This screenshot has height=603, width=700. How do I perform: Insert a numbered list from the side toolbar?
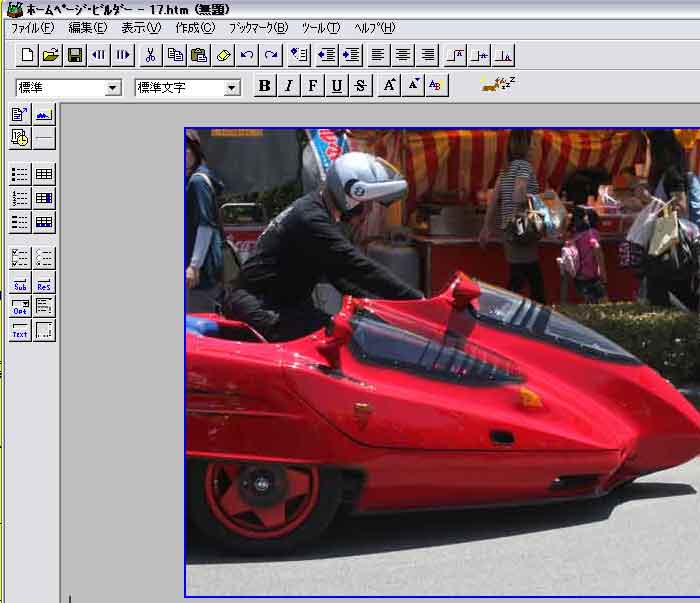tap(20, 198)
